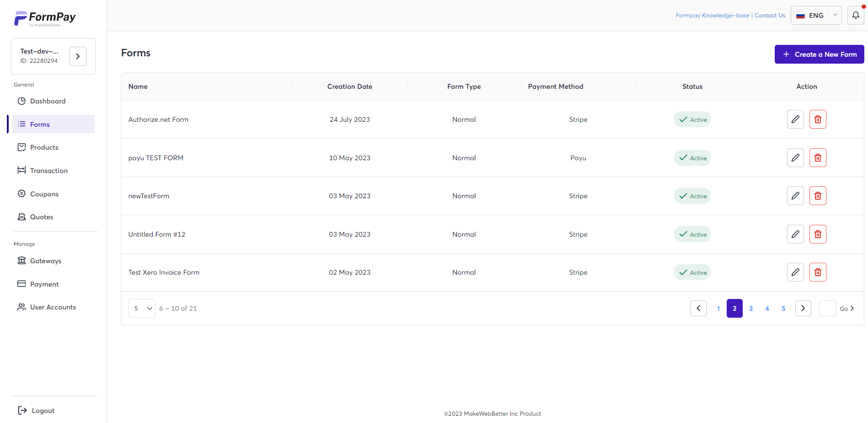Open the ENG language dropdown
868x423 pixels.
tap(816, 15)
